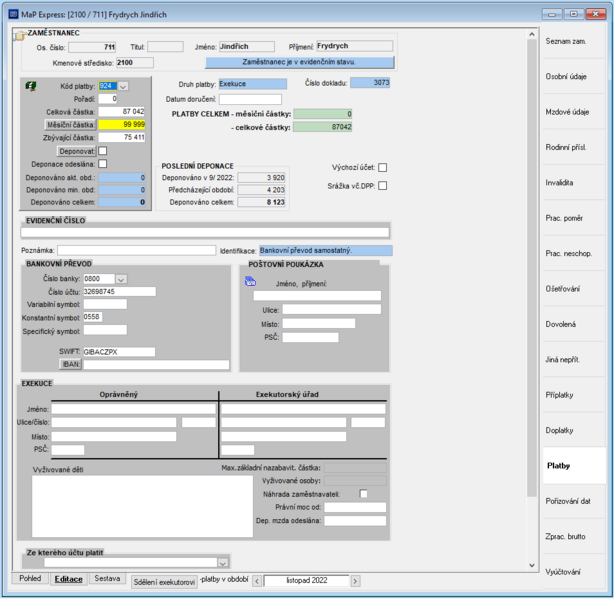Open Prac. neschop. in the side menu

coord(574,253)
